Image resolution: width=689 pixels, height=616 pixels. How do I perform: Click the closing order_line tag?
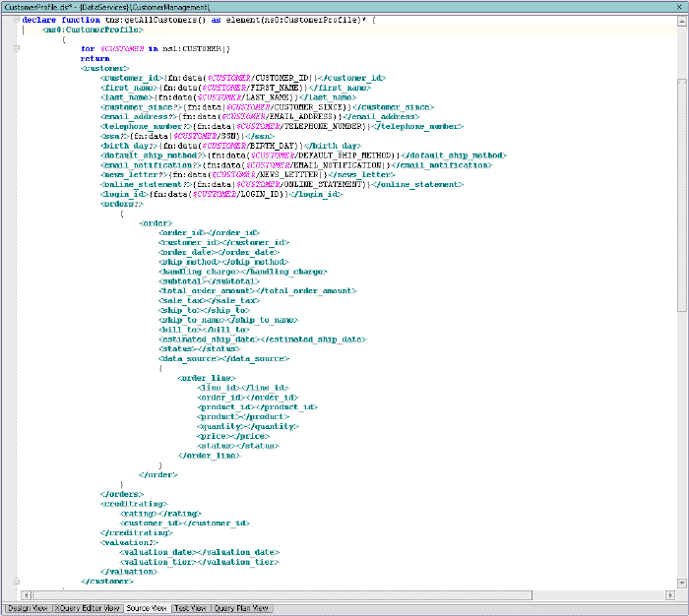[209, 456]
